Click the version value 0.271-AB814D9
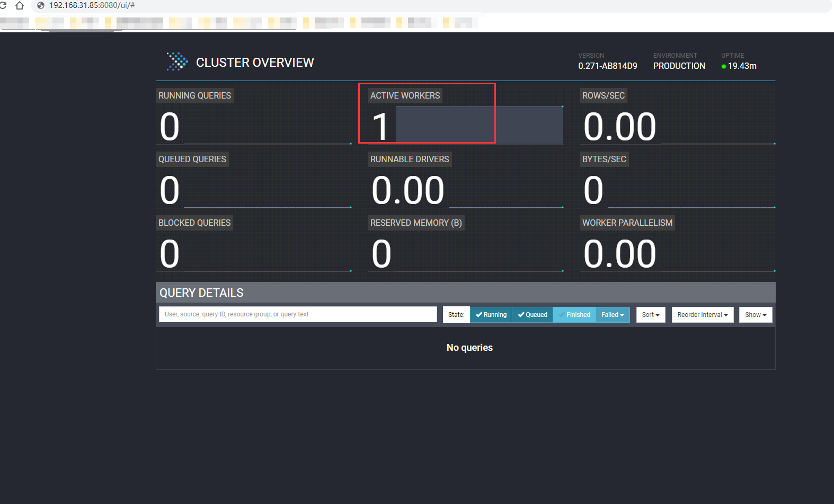The image size is (834, 504). pyautogui.click(x=608, y=66)
